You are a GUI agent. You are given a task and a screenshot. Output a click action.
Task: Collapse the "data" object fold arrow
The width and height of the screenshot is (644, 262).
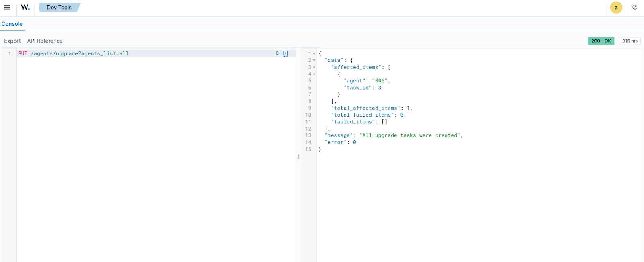click(x=314, y=61)
